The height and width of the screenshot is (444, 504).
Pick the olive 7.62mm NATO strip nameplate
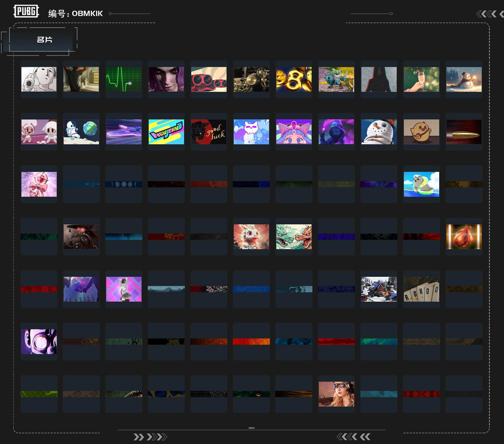point(337,184)
